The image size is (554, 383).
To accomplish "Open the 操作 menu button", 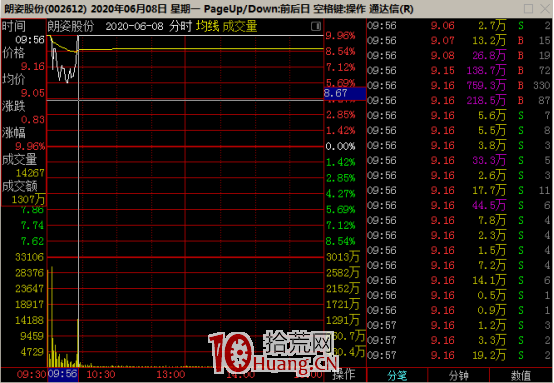I will point(344,374).
